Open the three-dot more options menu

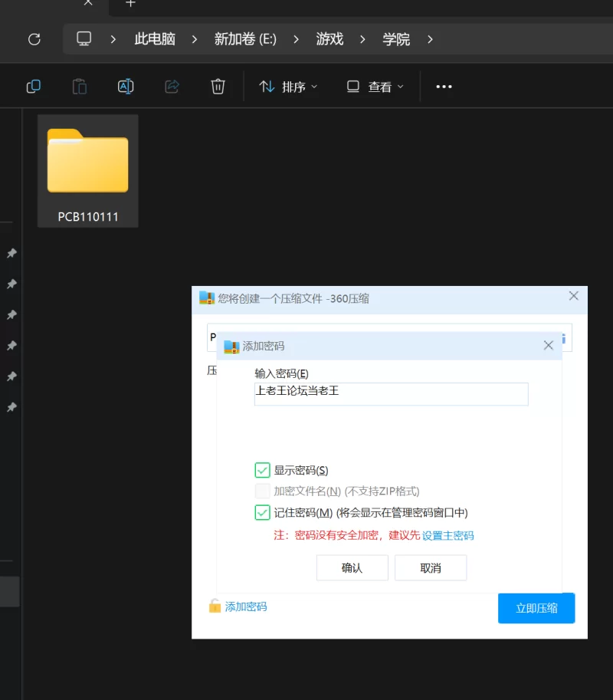pyautogui.click(x=444, y=87)
